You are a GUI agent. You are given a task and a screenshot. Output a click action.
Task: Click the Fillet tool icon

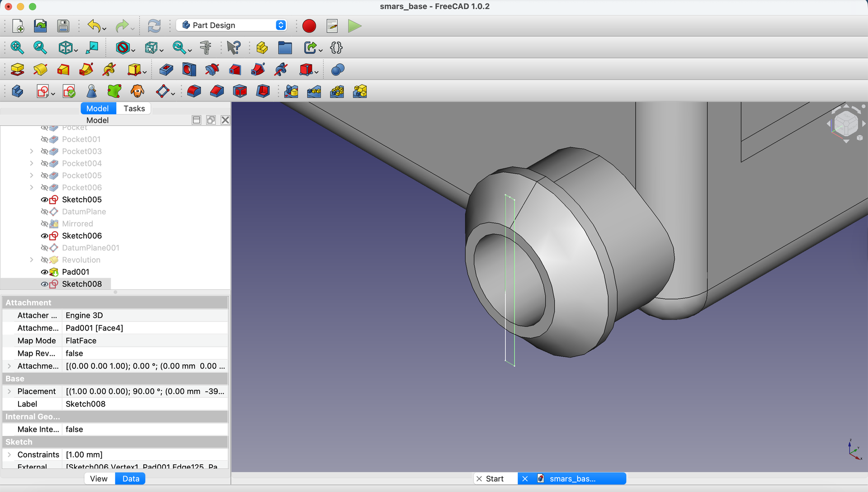[x=194, y=91]
